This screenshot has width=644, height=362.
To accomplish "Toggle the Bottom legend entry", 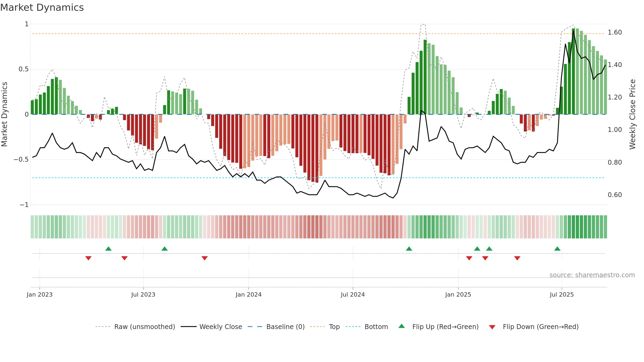I will point(367,327).
